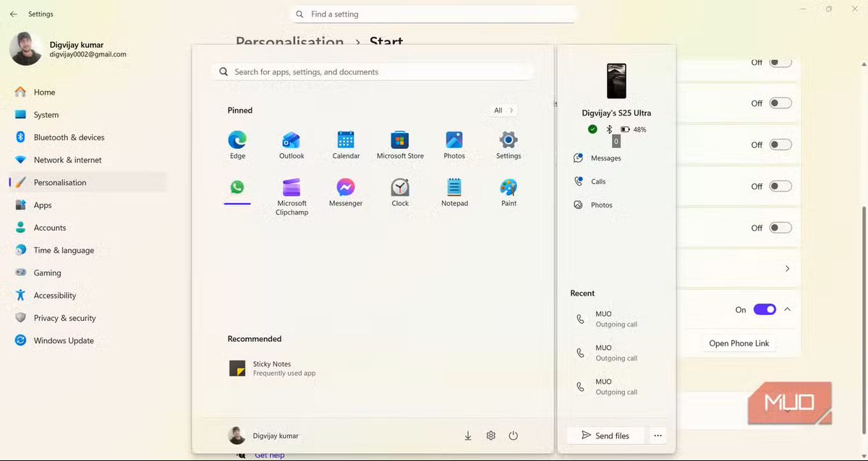
Task: Open Time & language settings
Action: click(x=87, y=250)
